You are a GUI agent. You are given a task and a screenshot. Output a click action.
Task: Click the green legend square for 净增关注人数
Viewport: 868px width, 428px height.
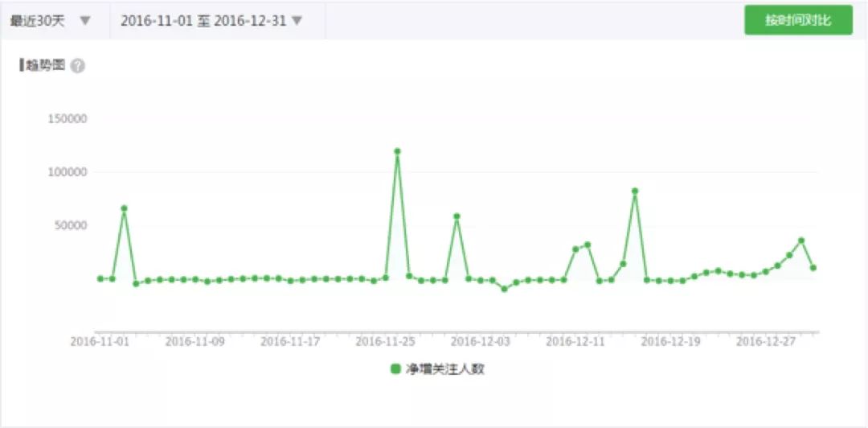[395, 369]
